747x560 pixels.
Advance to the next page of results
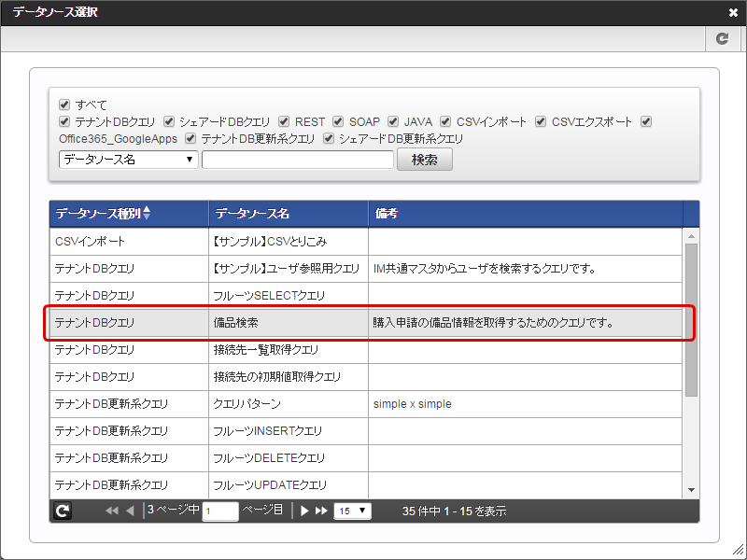tap(304, 511)
